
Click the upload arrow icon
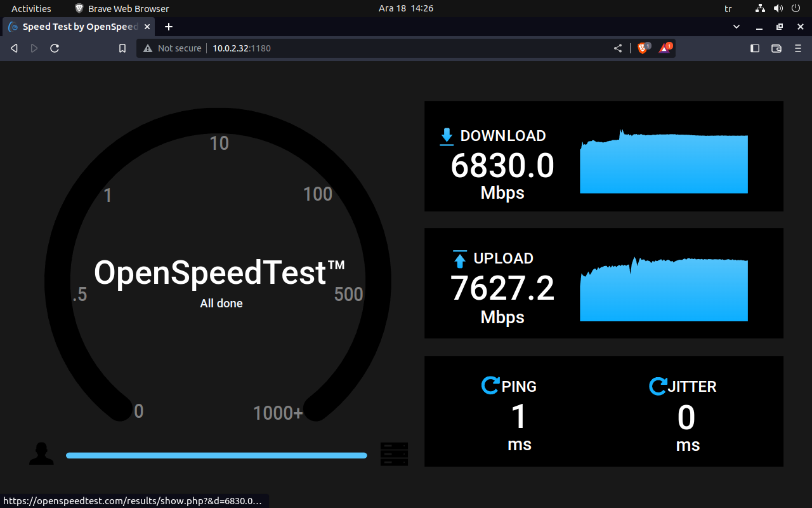(460, 258)
